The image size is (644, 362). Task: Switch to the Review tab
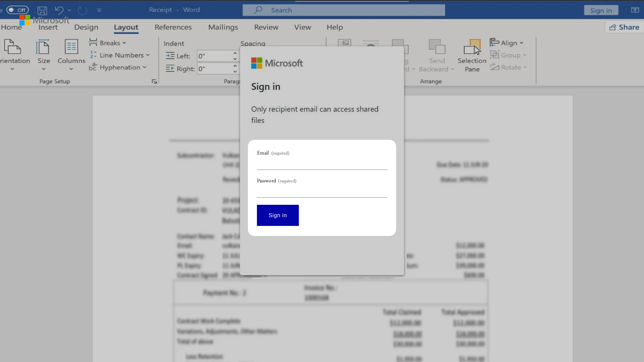click(266, 27)
